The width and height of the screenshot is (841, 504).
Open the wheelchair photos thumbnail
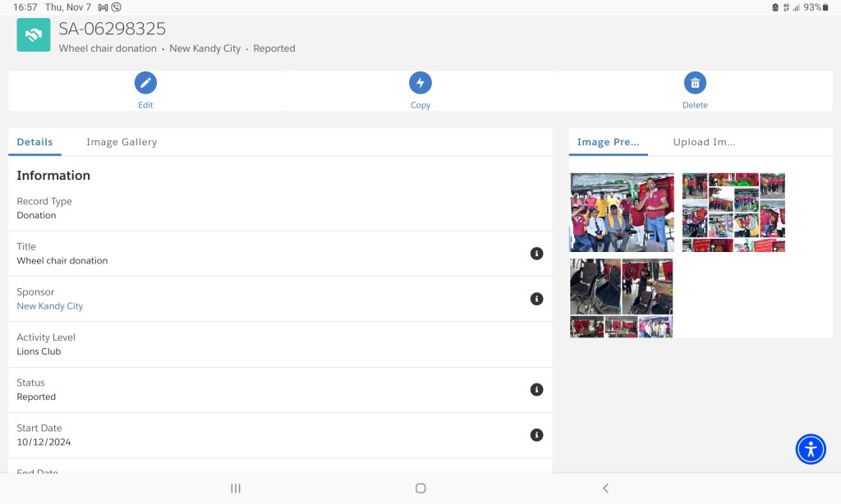click(x=621, y=298)
